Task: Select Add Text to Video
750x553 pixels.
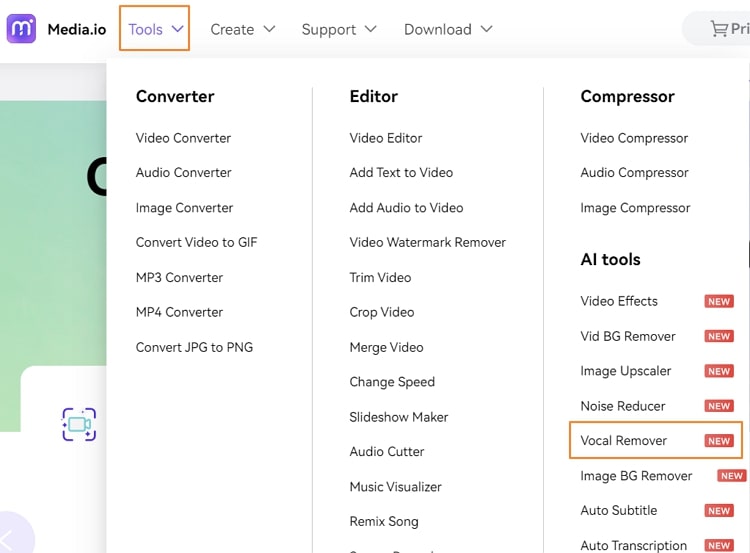Action: click(x=401, y=173)
